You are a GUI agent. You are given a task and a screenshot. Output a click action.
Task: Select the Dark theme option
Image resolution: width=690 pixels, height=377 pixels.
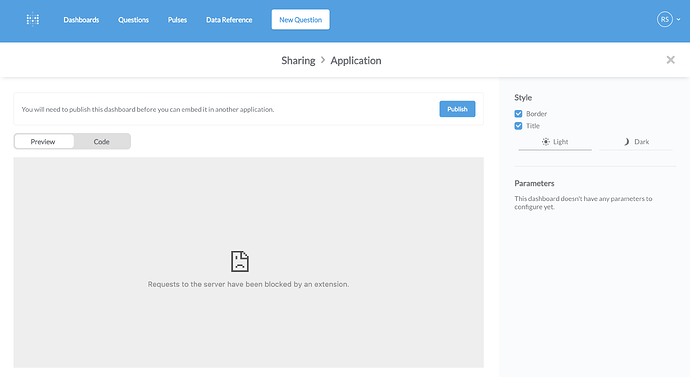636,142
